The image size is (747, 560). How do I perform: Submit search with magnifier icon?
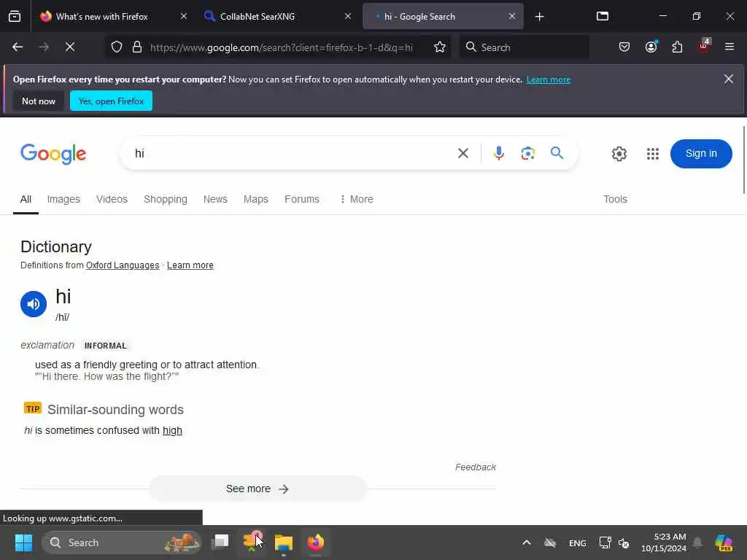coord(557,153)
